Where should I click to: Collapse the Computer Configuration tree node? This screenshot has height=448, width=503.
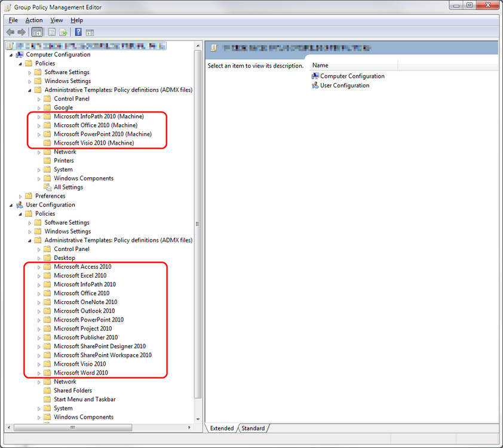(11, 55)
